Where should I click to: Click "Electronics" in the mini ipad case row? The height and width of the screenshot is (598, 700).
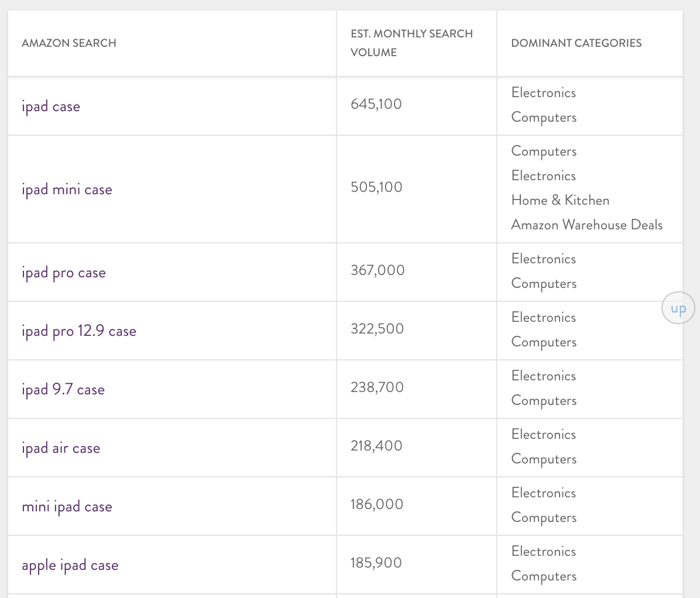click(544, 493)
